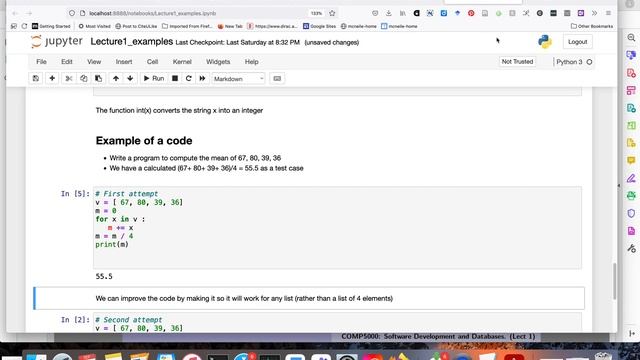Viewport: 640px width, 360px height.
Task: Restart the kernel with the circular arrow
Action: (189, 78)
